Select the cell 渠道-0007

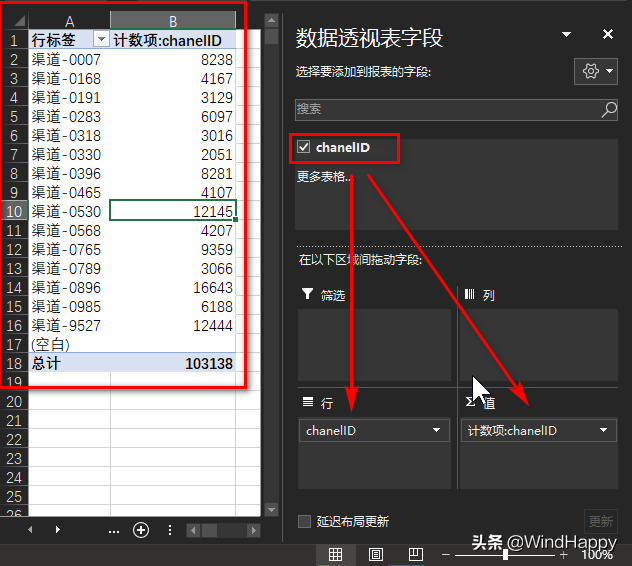pyautogui.click(x=69, y=60)
